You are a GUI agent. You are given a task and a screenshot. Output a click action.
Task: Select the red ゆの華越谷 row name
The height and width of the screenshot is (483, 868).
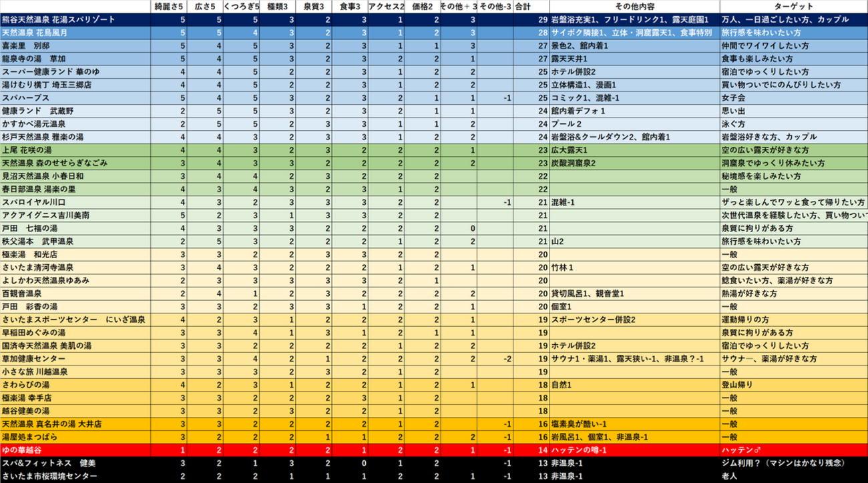(x=76, y=450)
